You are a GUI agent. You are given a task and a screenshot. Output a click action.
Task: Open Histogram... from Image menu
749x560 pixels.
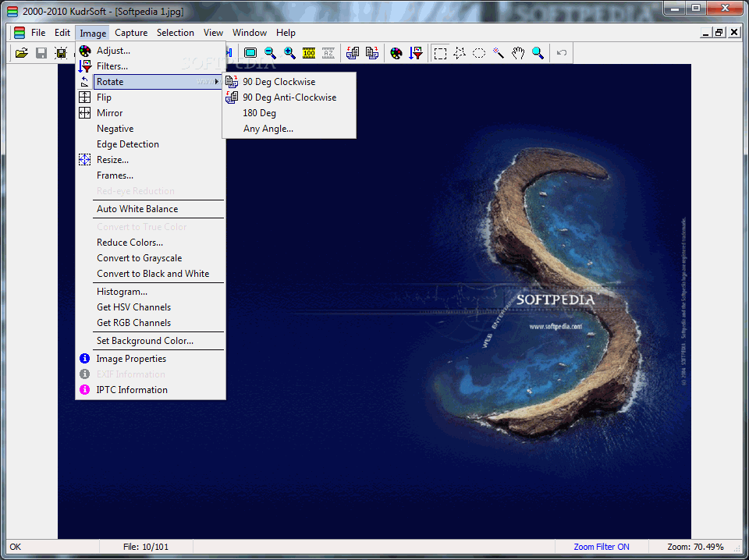tap(151, 292)
